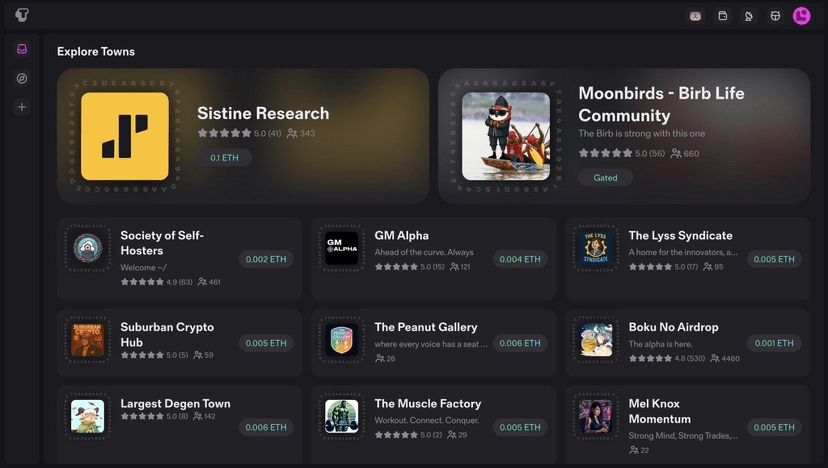The image size is (828, 468).
Task: Click 0.005 ETH on Mel Knox Momentum
Action: [774, 427]
